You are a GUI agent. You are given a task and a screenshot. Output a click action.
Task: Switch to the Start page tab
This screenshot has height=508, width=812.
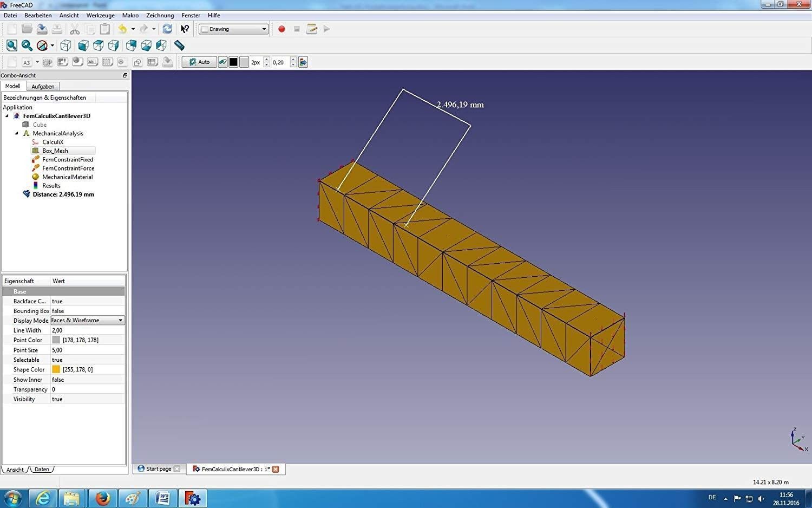[158, 469]
